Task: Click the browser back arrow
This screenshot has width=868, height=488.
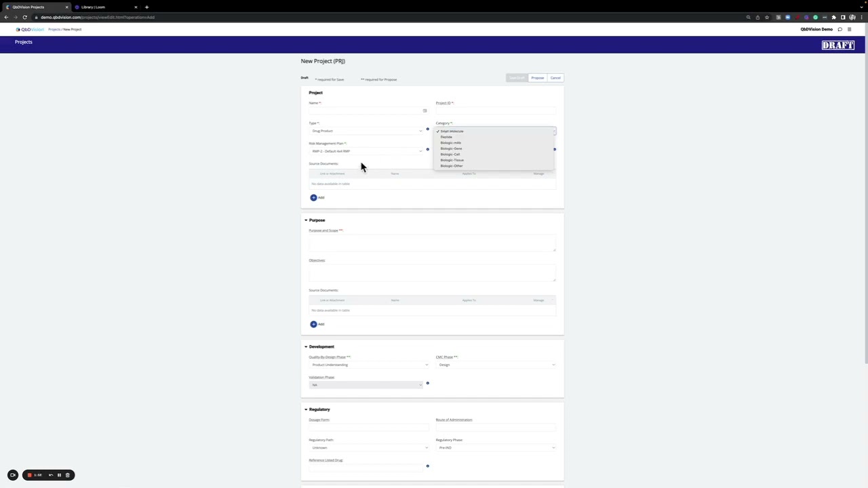Action: pos(6,17)
